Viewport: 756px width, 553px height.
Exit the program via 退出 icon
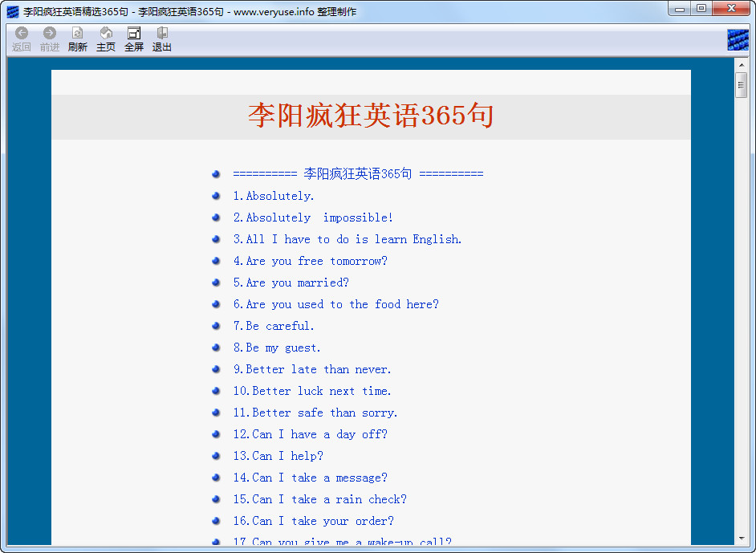[161, 39]
